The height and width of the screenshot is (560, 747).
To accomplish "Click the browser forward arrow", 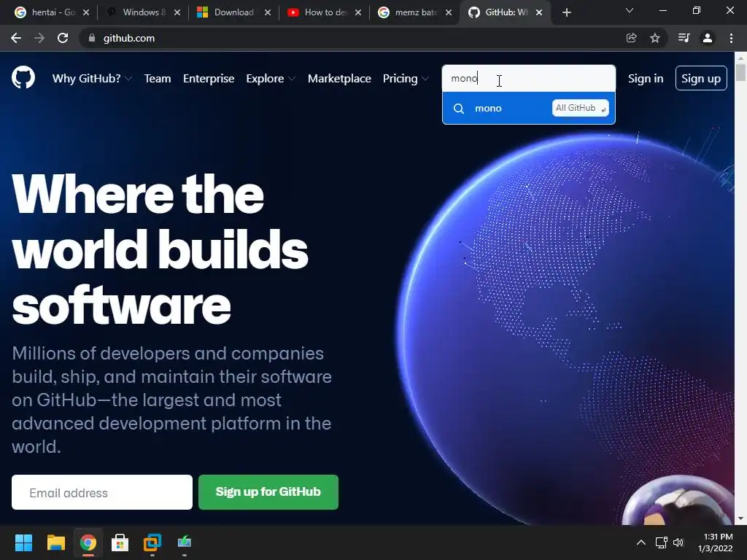I will coord(39,38).
